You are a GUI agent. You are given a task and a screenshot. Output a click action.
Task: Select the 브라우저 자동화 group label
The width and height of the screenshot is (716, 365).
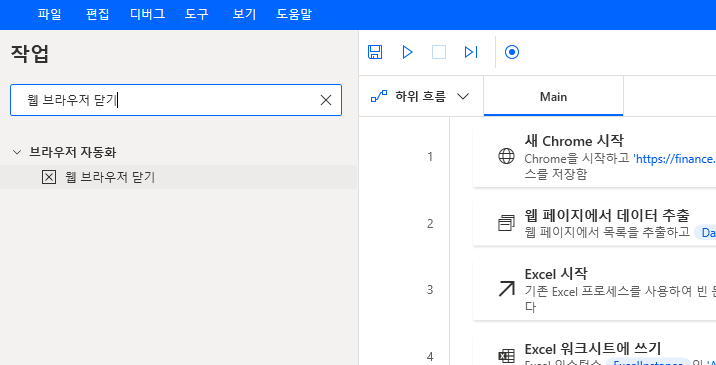coord(72,152)
